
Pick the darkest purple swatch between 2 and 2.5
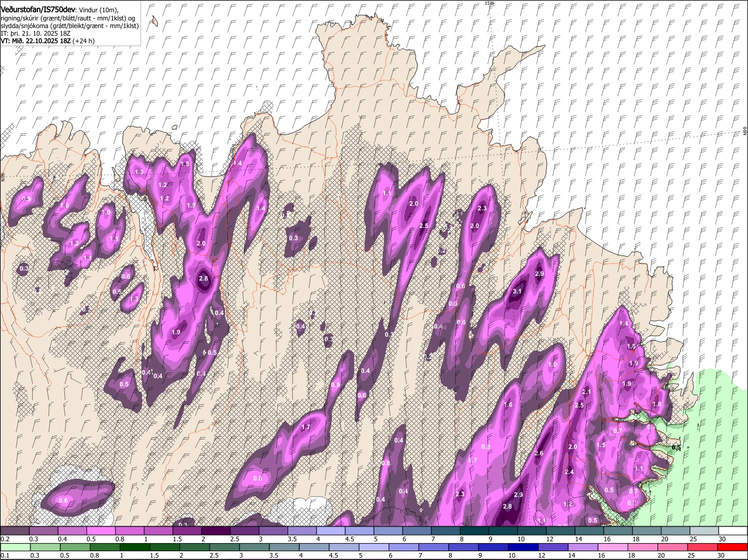point(216,531)
